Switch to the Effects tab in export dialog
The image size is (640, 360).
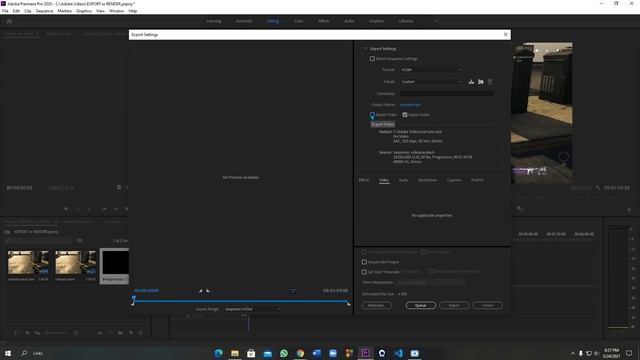tap(364, 180)
